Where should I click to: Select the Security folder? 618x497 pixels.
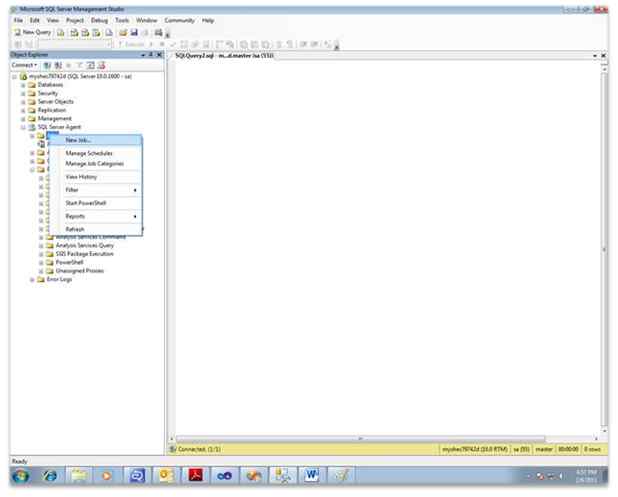click(43, 93)
